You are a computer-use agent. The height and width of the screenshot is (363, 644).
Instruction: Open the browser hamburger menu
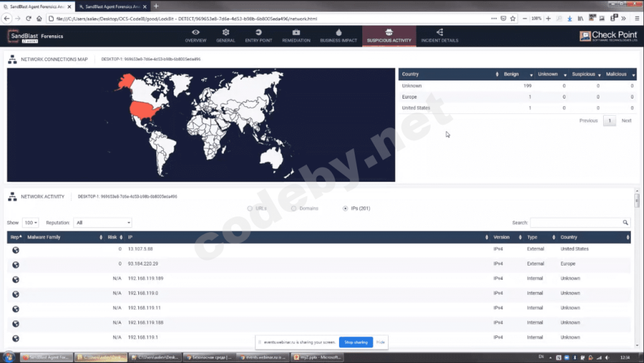tap(637, 18)
